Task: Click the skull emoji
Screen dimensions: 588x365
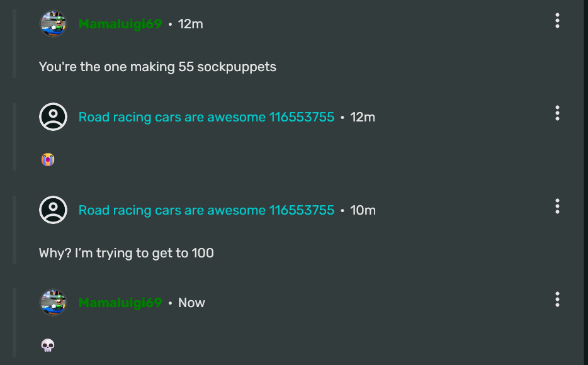Action: pyautogui.click(x=48, y=345)
